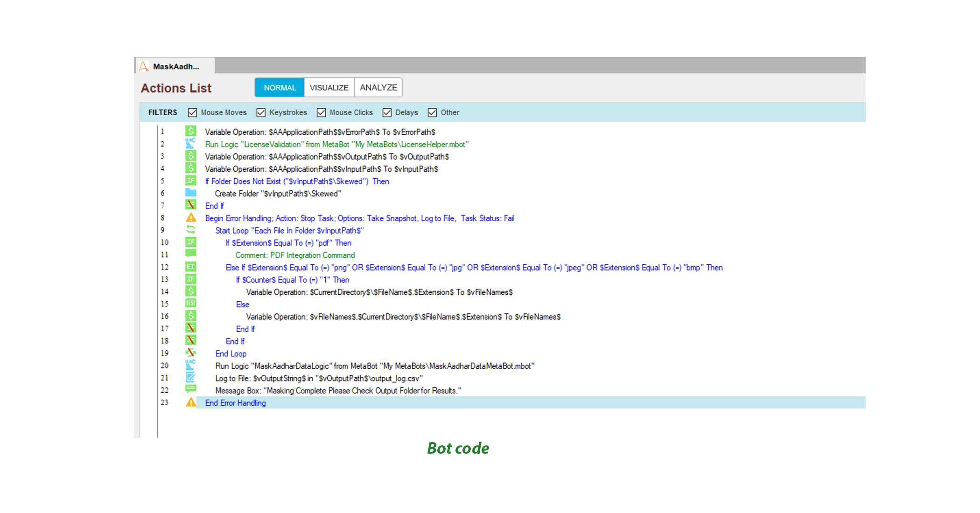
Task: Select the End Loop line
Action: 231,354
